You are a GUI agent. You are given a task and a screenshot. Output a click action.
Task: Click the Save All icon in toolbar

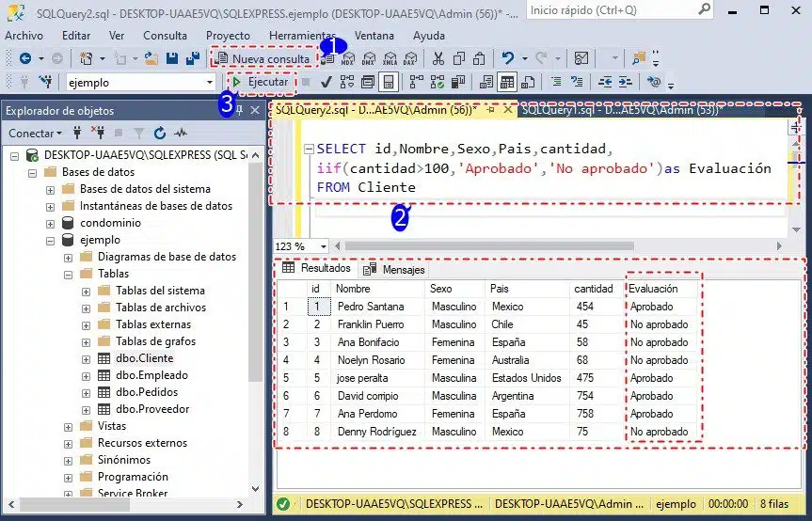click(x=192, y=58)
